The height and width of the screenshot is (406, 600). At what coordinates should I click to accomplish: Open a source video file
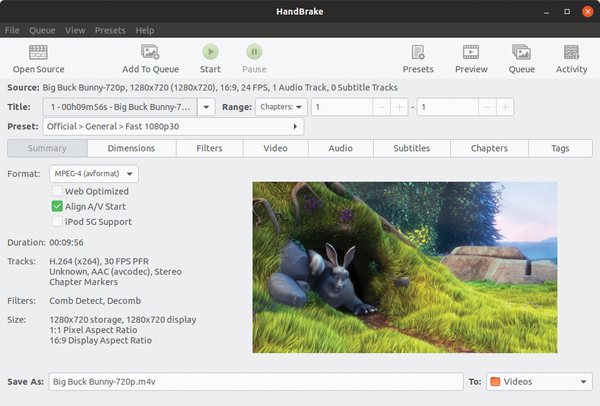[x=38, y=59]
